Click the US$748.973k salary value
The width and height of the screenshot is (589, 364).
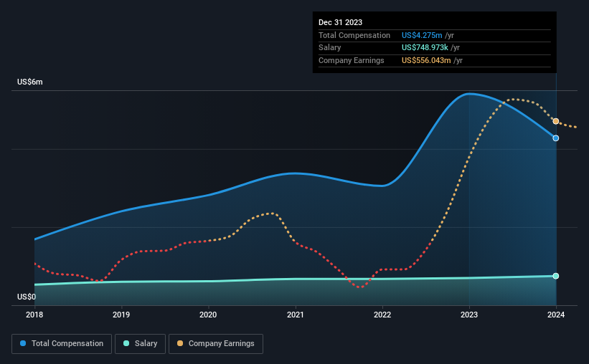[x=425, y=48]
